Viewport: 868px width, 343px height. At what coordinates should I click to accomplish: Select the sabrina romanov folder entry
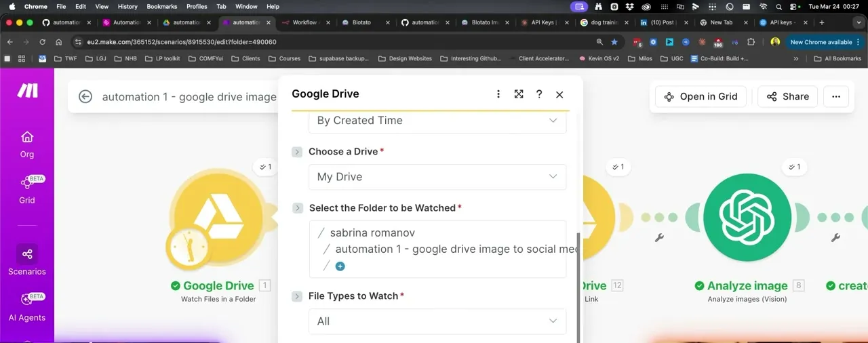tap(372, 233)
